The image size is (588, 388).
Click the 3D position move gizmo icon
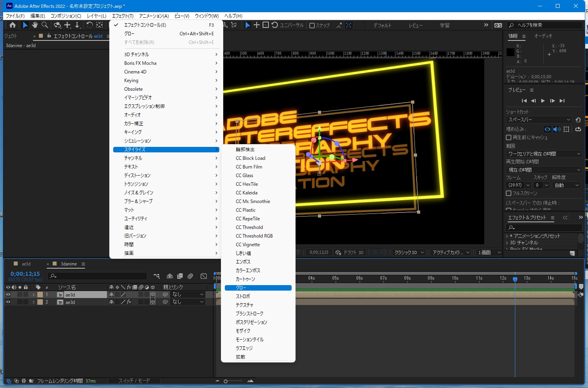pos(257,25)
